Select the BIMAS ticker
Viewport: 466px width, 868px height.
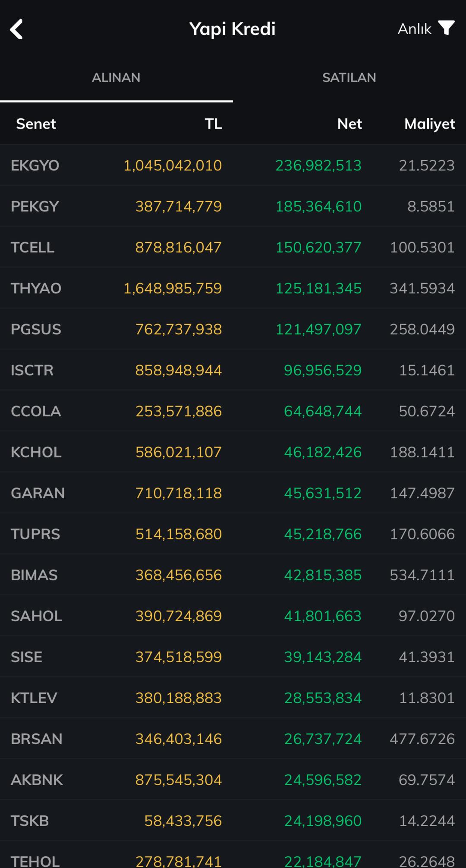(34, 575)
